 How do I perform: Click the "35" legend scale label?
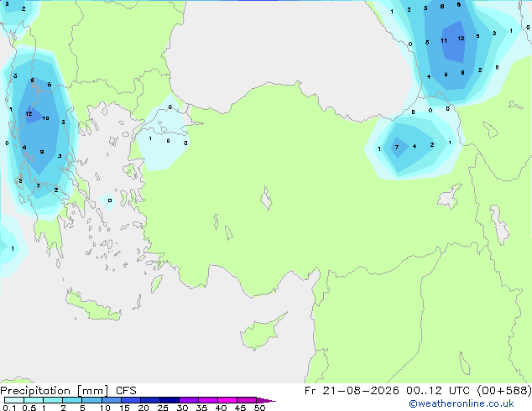click(x=202, y=408)
